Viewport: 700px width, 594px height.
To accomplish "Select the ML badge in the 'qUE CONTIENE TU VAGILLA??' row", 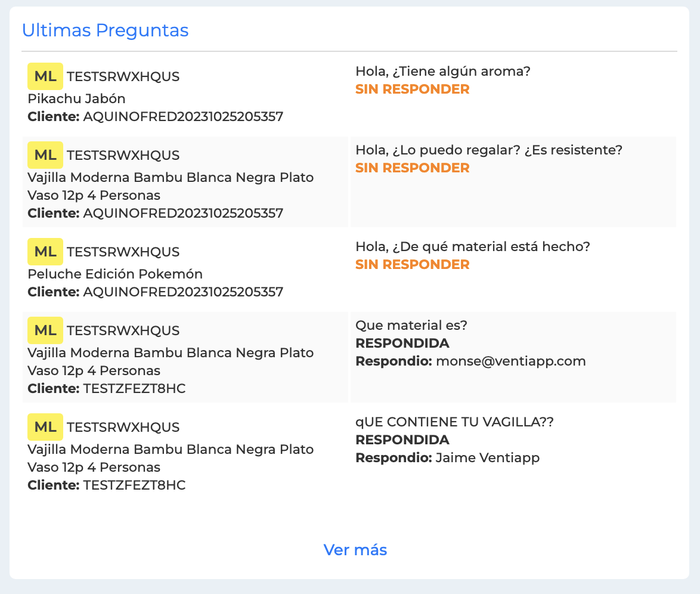I will pos(45,427).
